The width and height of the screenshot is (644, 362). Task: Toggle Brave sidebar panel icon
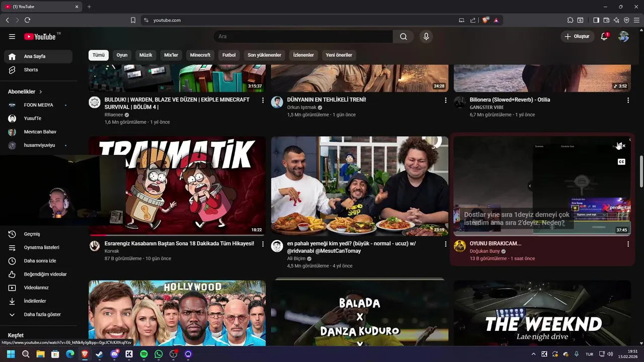596,20
